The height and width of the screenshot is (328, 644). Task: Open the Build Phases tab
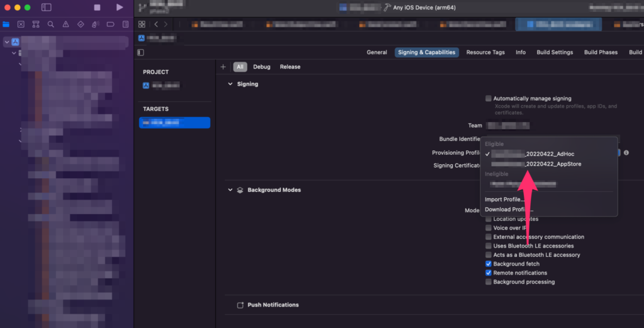coord(601,52)
